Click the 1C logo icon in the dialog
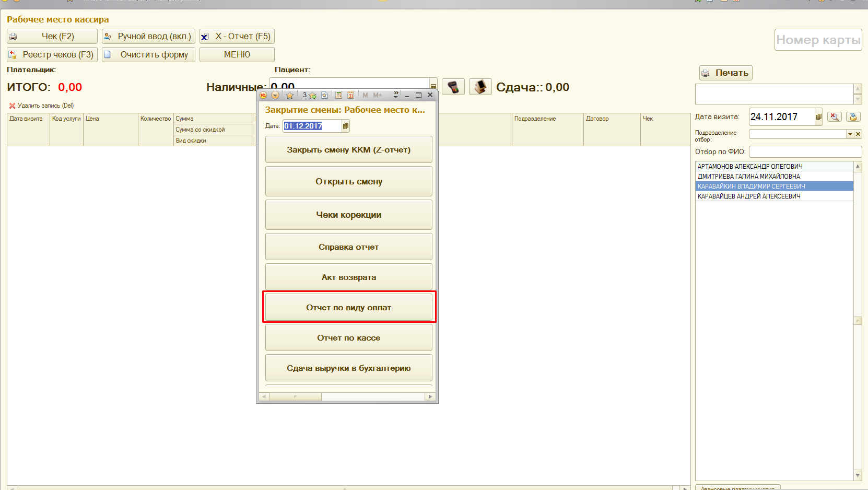This screenshot has width=868, height=490. pos(263,95)
